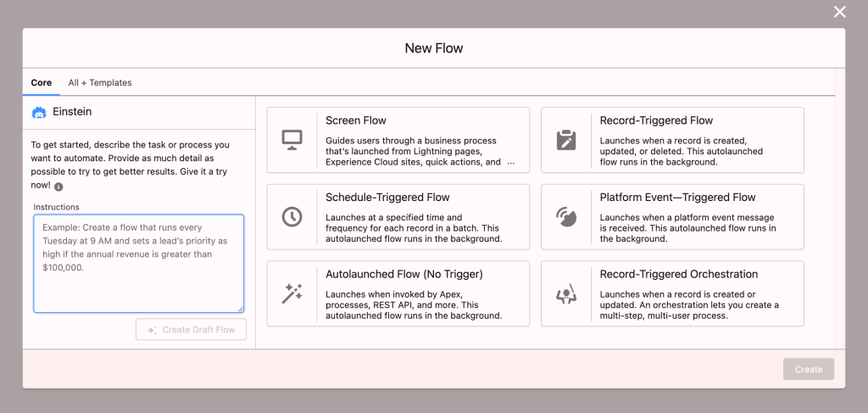Choose the Screen Flow title

(355, 120)
